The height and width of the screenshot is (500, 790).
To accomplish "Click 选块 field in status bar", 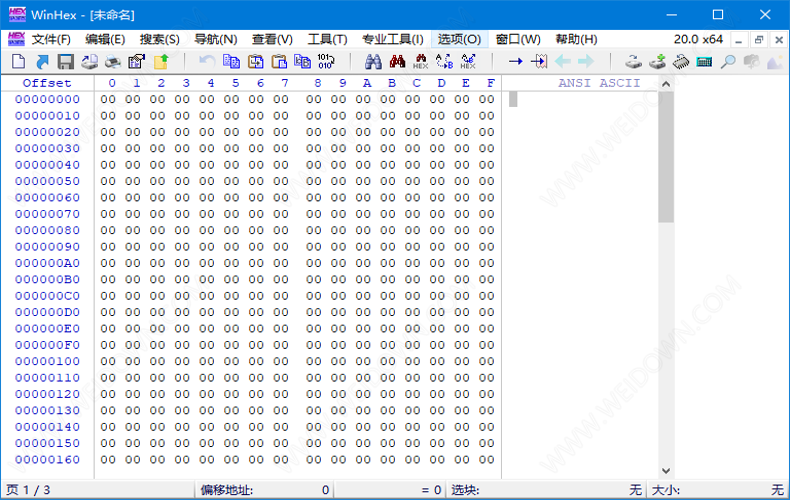I will click(x=546, y=490).
